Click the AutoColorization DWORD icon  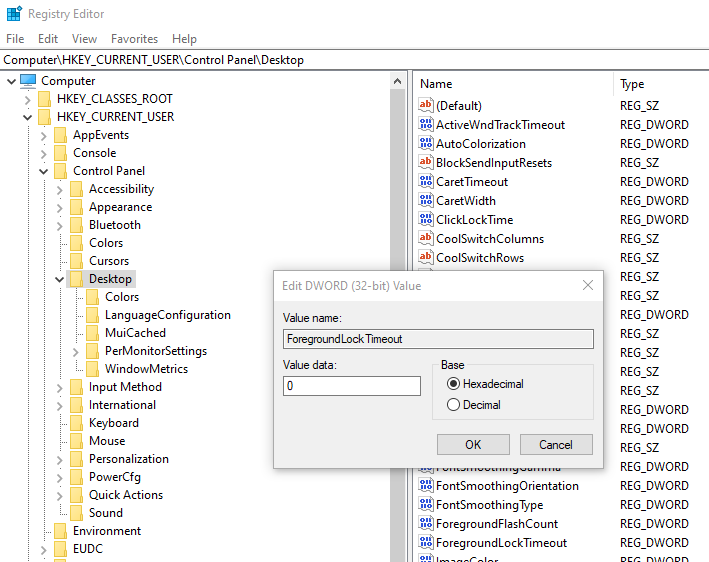pos(425,143)
